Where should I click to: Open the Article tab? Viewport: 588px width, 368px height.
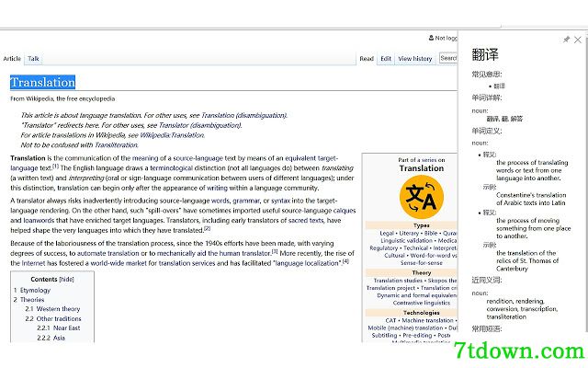[x=12, y=59]
